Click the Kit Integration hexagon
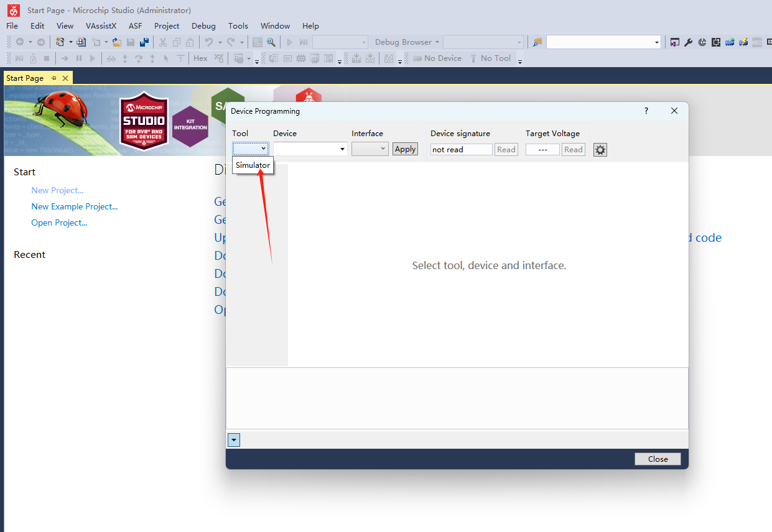The image size is (772, 532). pos(190,127)
